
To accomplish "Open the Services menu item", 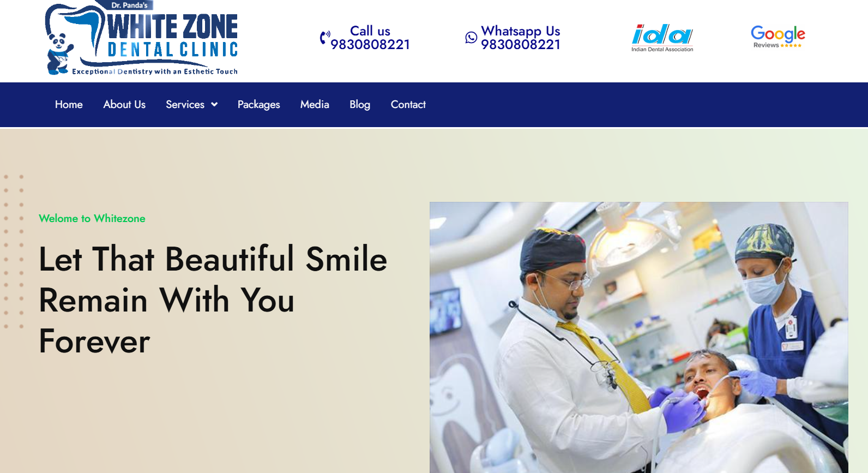I will (185, 105).
